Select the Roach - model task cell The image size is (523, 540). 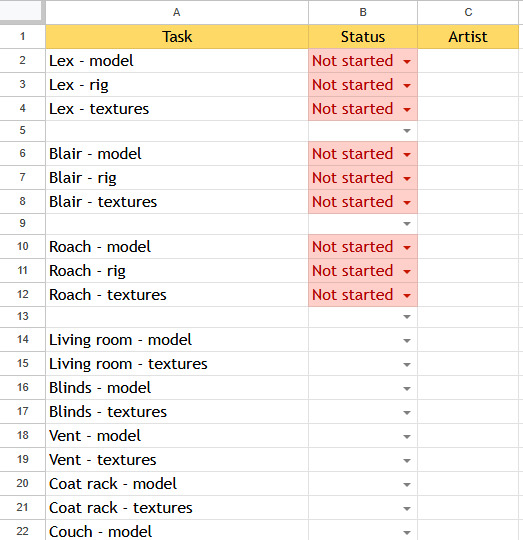177,247
